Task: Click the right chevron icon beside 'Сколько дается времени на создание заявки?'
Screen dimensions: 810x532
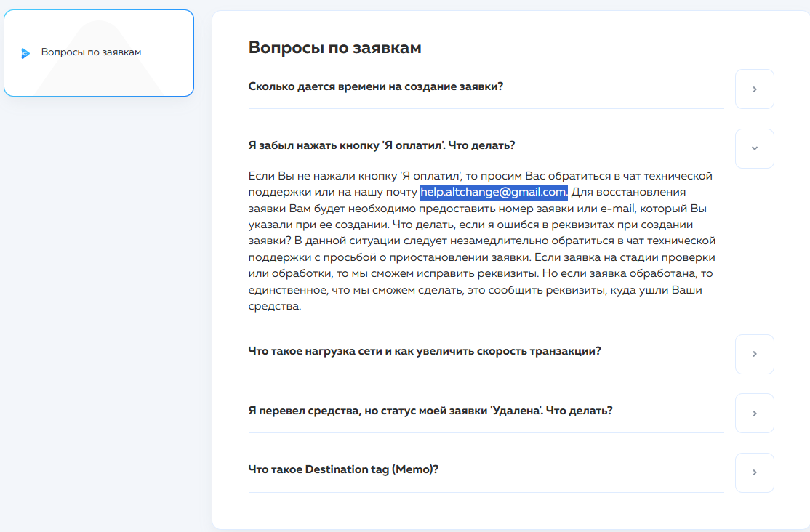Action: pyautogui.click(x=754, y=89)
